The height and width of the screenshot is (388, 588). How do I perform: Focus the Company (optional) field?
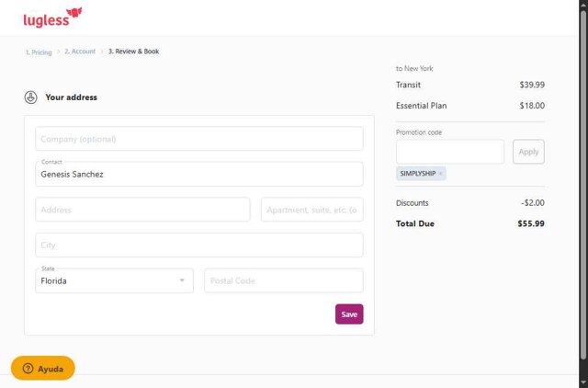click(199, 139)
